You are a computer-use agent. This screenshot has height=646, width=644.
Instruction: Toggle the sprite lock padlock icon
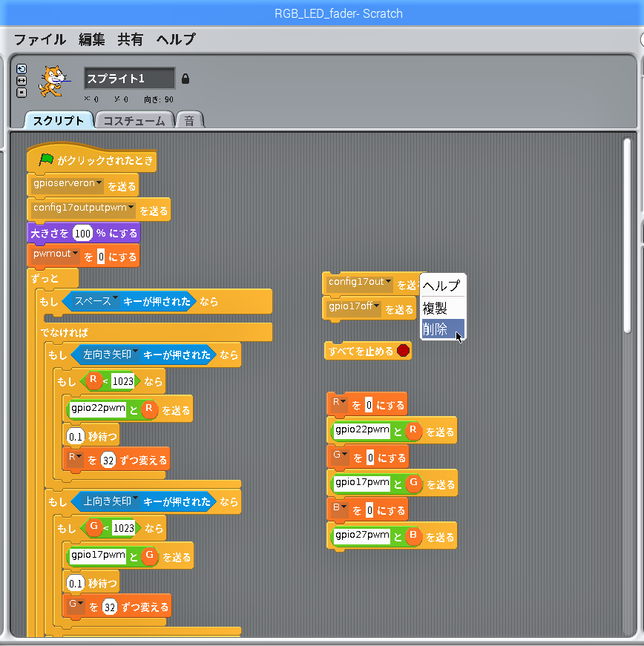pyautogui.click(x=185, y=79)
